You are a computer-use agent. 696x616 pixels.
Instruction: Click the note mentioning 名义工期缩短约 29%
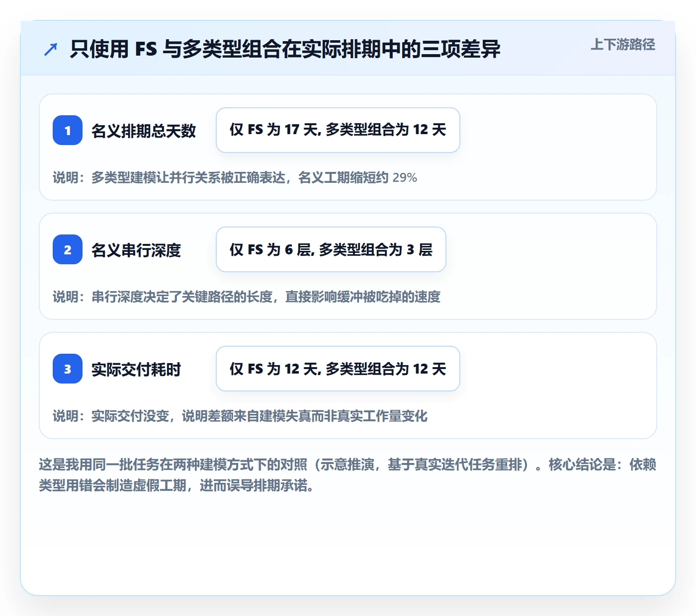pyautogui.click(x=235, y=177)
